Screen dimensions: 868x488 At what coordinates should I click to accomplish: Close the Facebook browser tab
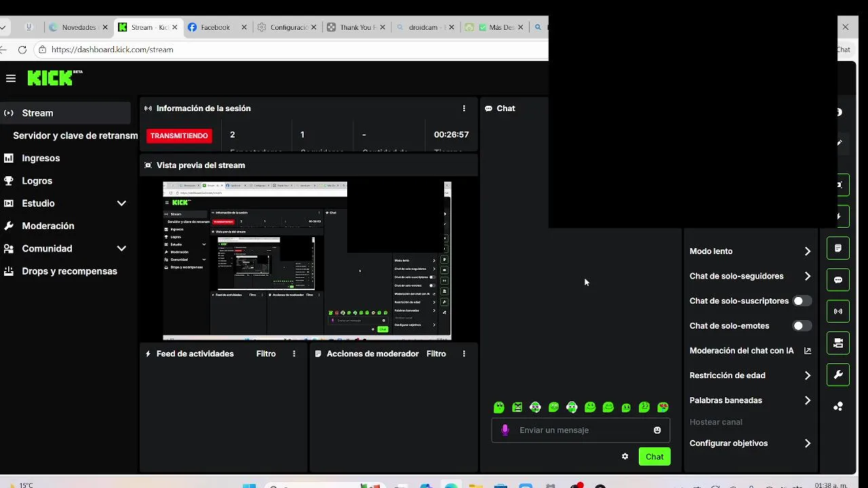point(244,27)
